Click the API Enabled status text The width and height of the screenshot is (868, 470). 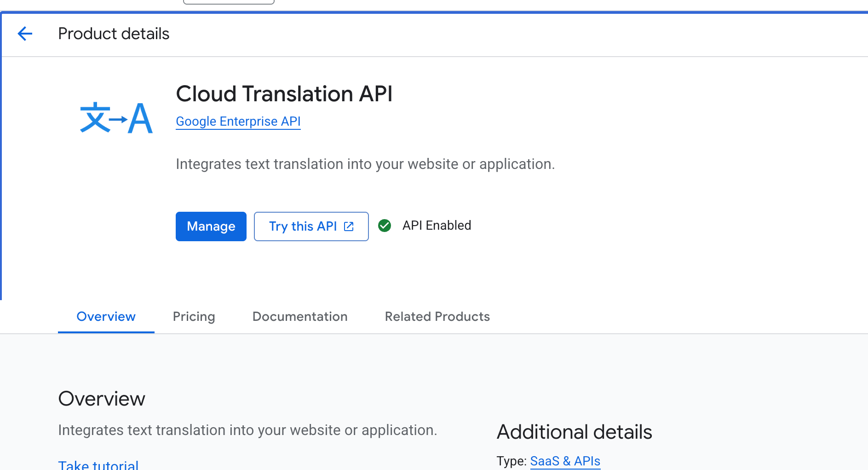coord(437,226)
